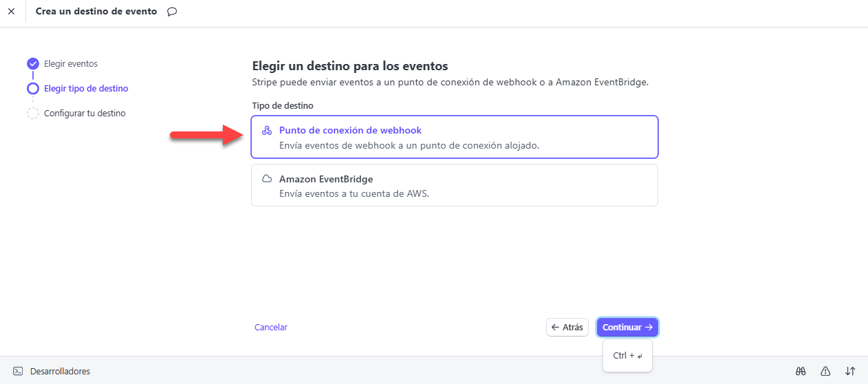Click the terminal icon beside Desarrolladores
This screenshot has width=868, height=384.
pyautogui.click(x=18, y=371)
